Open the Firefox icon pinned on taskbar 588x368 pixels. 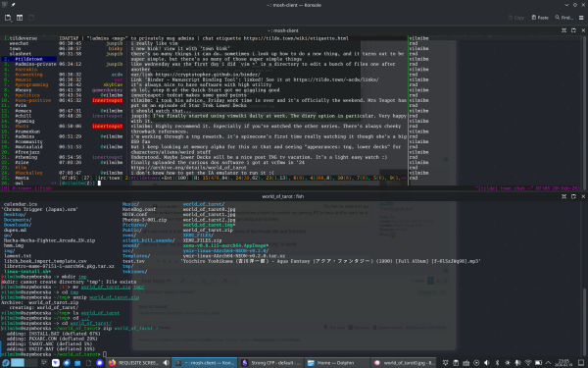[112, 363]
